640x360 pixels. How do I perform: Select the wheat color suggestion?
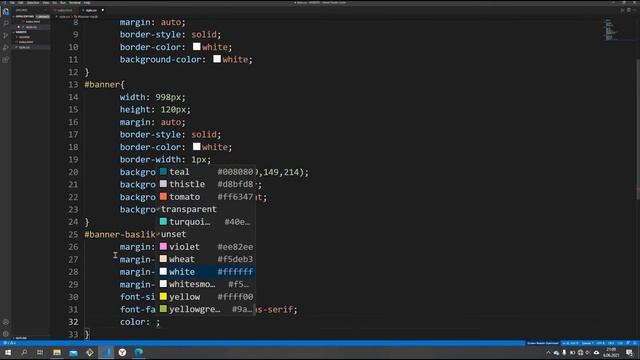[207, 259]
